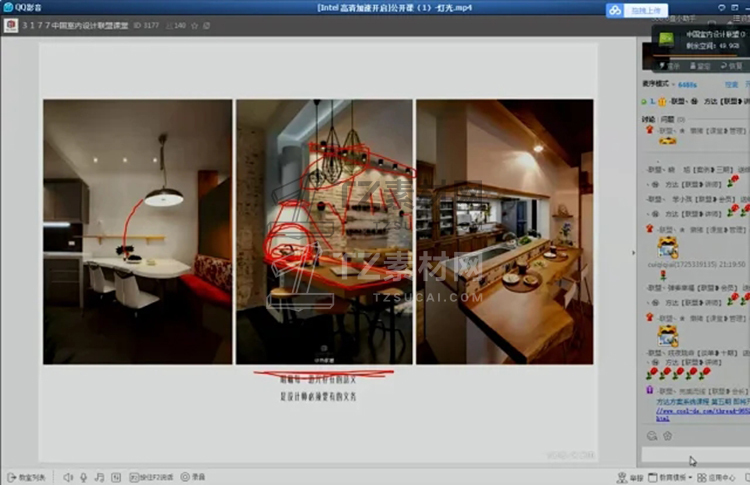Click the classroom avatar icon next to 3177 title
This screenshot has height=485, width=750.
pyautogui.click(x=11, y=25)
